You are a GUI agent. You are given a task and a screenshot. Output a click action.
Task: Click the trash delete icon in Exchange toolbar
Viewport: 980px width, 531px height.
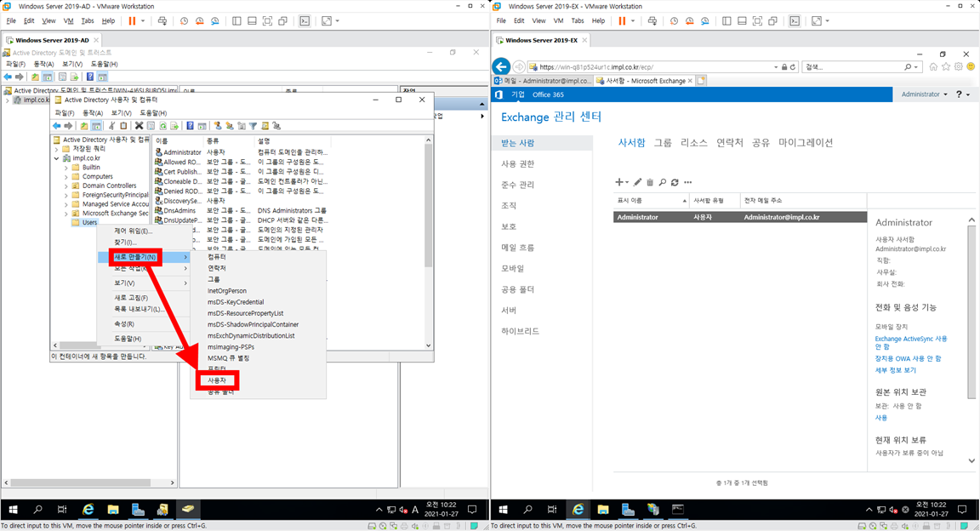click(x=650, y=182)
